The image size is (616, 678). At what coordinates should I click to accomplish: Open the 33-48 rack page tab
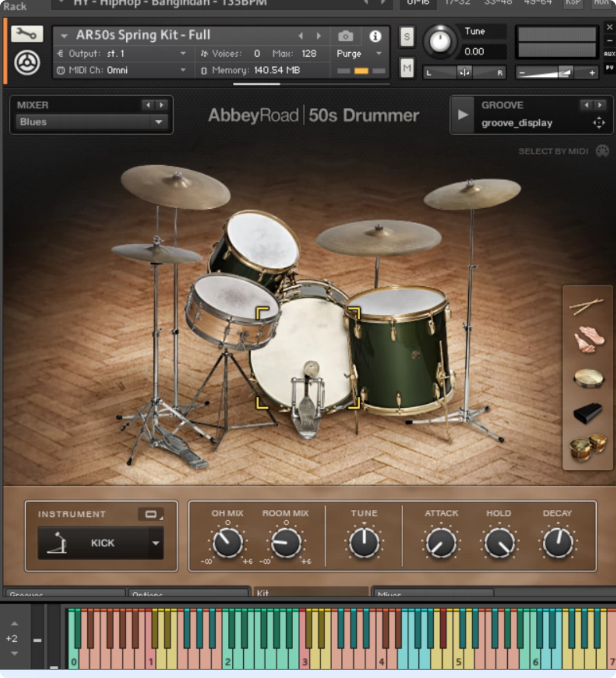click(498, 3)
